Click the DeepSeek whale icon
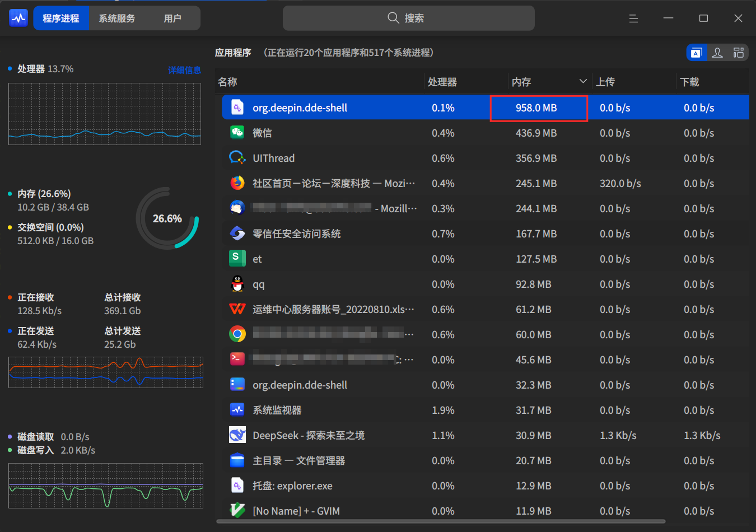The height and width of the screenshot is (532, 756). [x=237, y=435]
